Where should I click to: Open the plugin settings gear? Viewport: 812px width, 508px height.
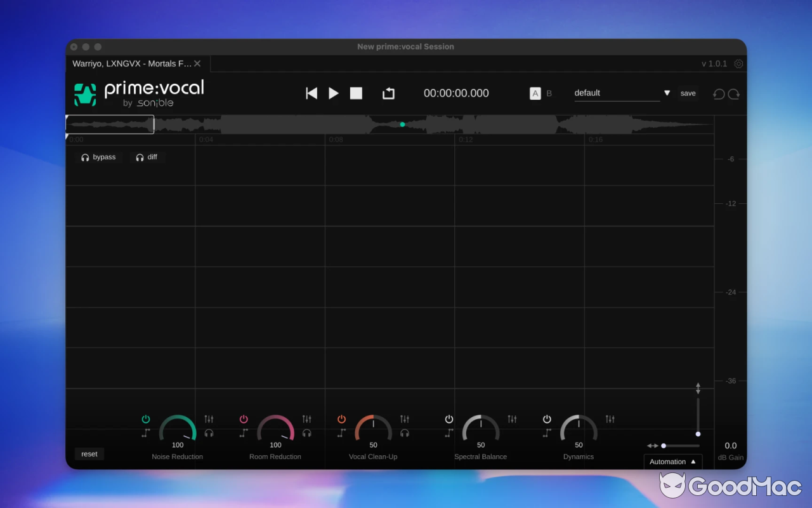coord(738,63)
